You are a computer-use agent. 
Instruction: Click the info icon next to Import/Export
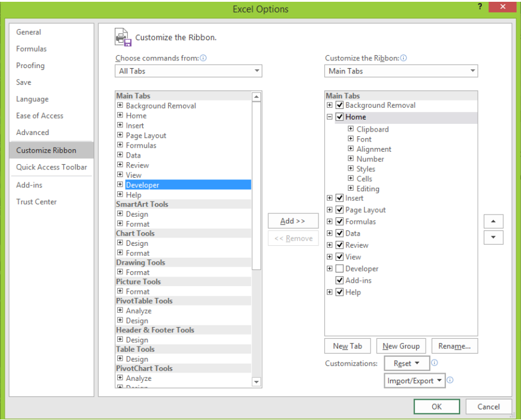pos(450,380)
